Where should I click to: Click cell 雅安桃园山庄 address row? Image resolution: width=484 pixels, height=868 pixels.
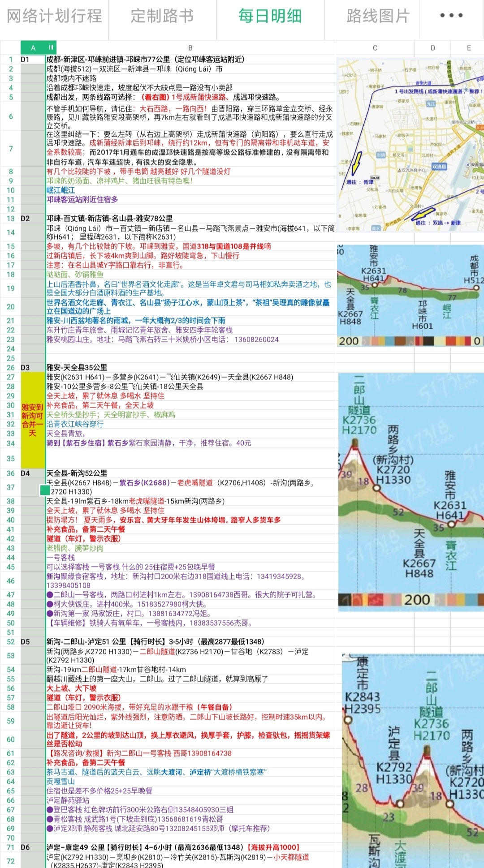pyautogui.click(x=190, y=339)
